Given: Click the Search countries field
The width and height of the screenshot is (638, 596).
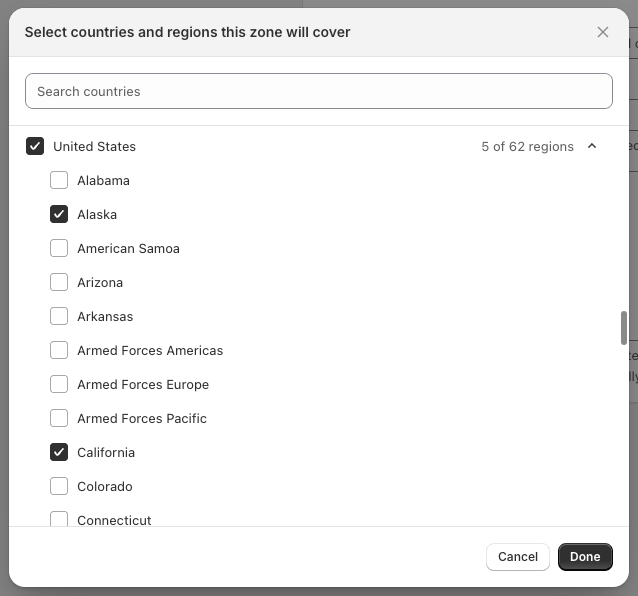Looking at the screenshot, I should (x=318, y=91).
